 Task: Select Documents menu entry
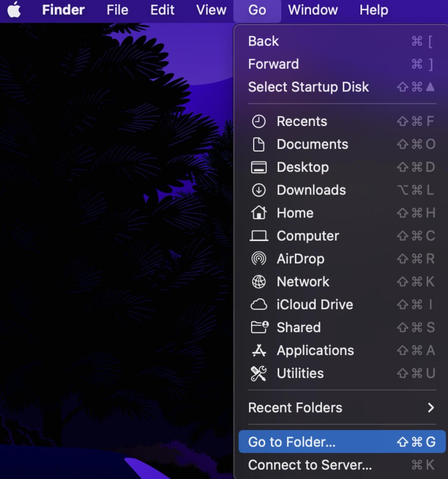[x=342, y=144]
